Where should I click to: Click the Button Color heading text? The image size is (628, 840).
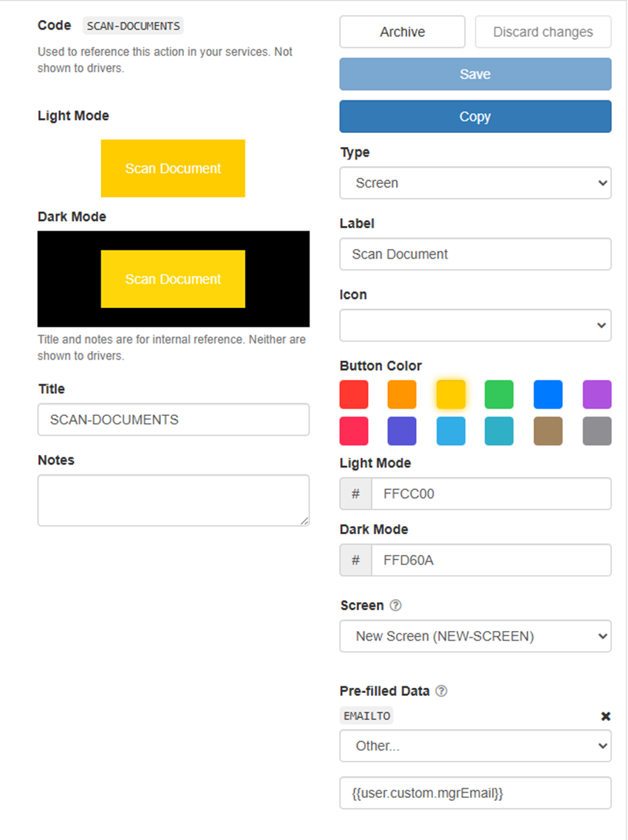[x=380, y=366]
